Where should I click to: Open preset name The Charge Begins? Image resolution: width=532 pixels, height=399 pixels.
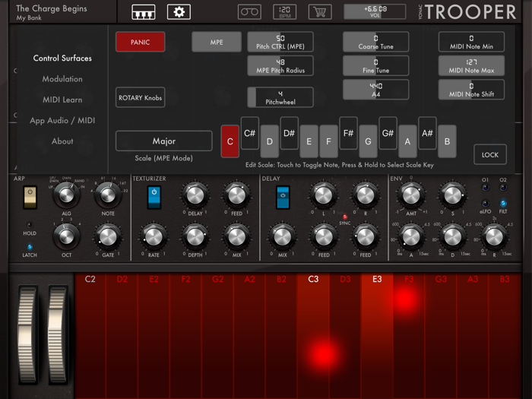[52, 8]
